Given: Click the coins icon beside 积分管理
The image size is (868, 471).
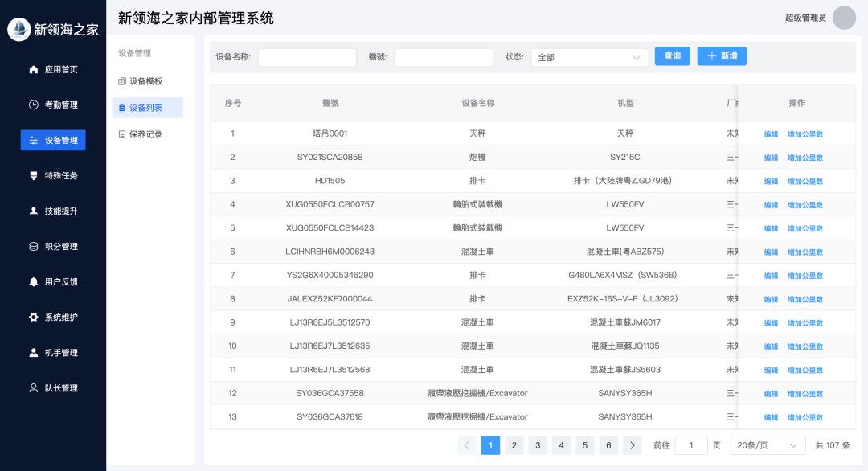Looking at the screenshot, I should tap(34, 246).
